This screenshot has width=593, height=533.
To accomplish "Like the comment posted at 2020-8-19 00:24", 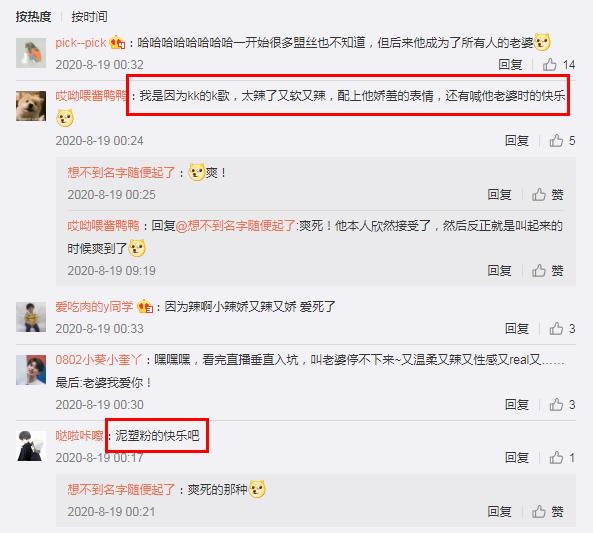I will tap(562, 141).
